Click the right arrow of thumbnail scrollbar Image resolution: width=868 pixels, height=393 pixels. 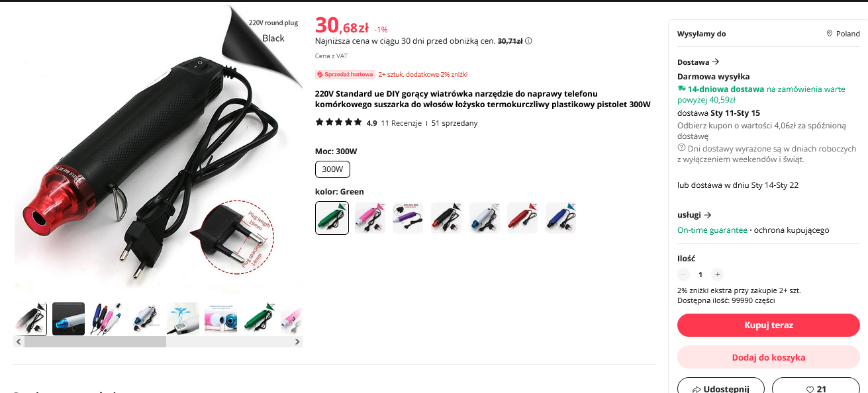click(x=297, y=342)
